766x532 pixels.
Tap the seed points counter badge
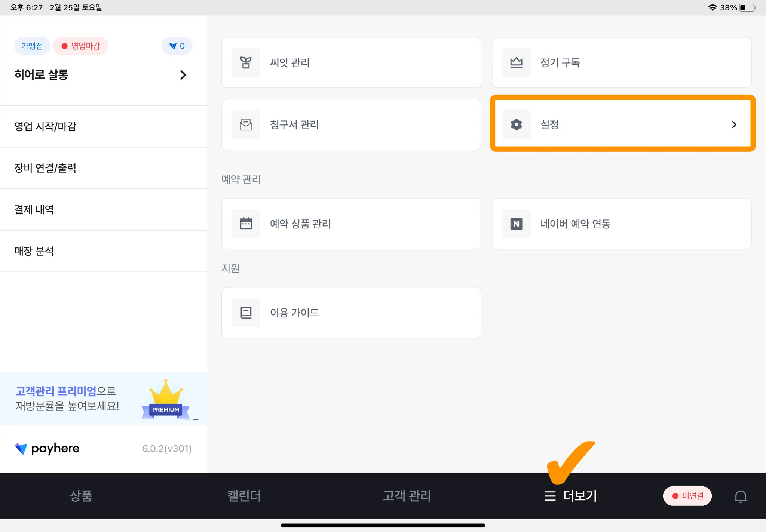177,46
